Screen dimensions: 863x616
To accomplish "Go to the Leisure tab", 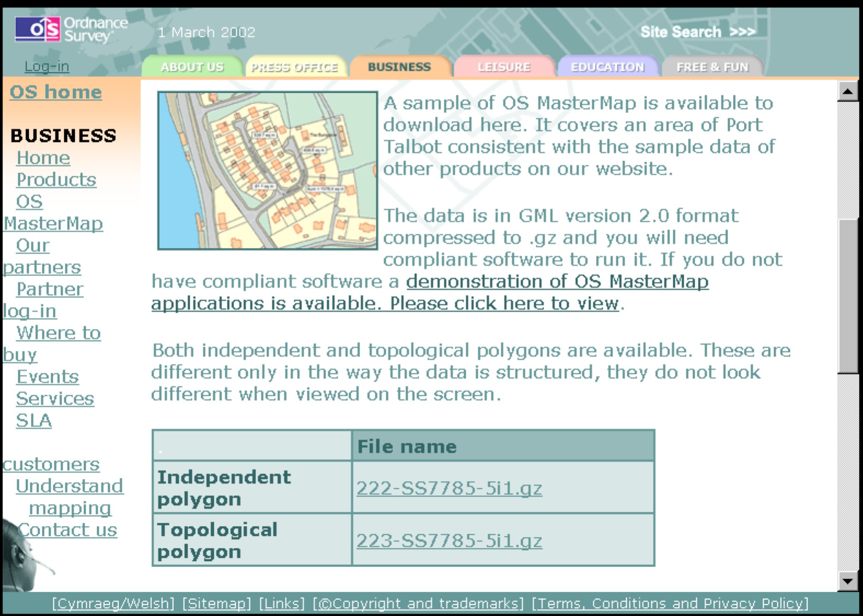I will 504,67.
